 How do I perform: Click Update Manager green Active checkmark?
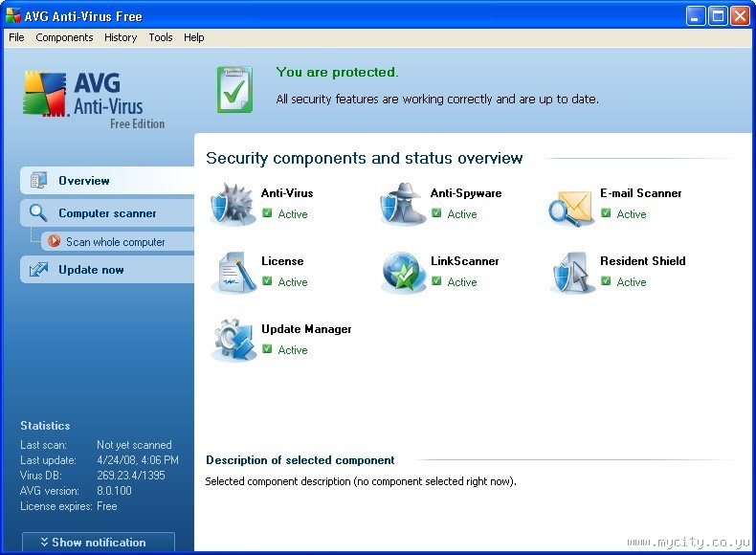267,348
